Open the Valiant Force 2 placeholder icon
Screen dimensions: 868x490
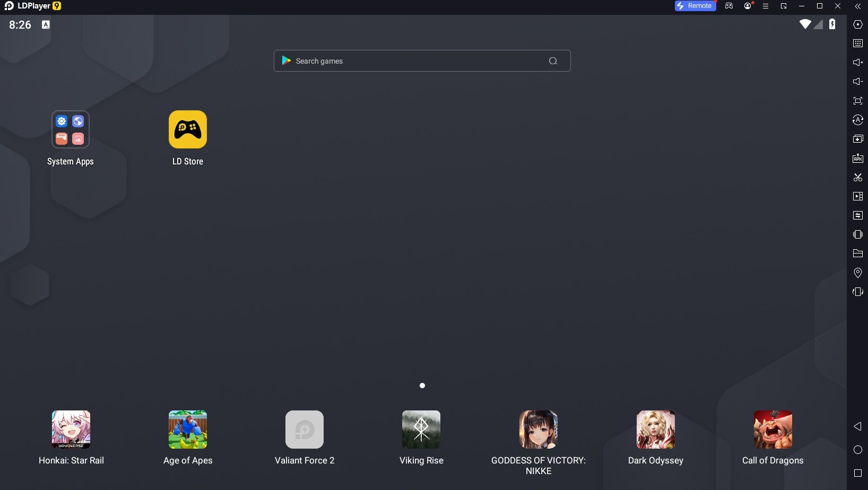[305, 430]
